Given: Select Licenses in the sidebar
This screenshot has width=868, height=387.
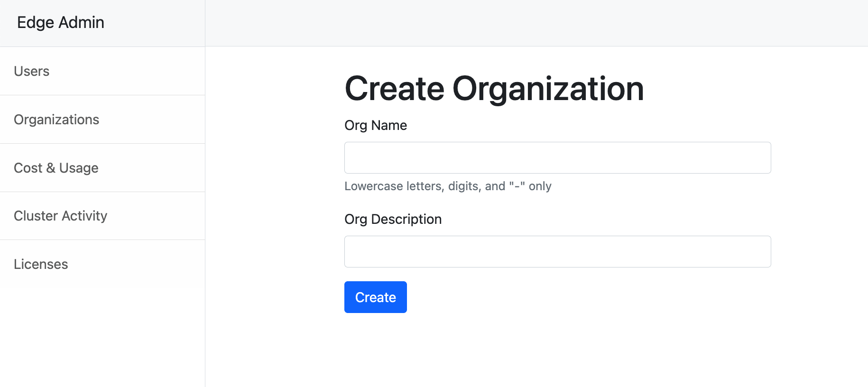Looking at the screenshot, I should click(x=102, y=264).
